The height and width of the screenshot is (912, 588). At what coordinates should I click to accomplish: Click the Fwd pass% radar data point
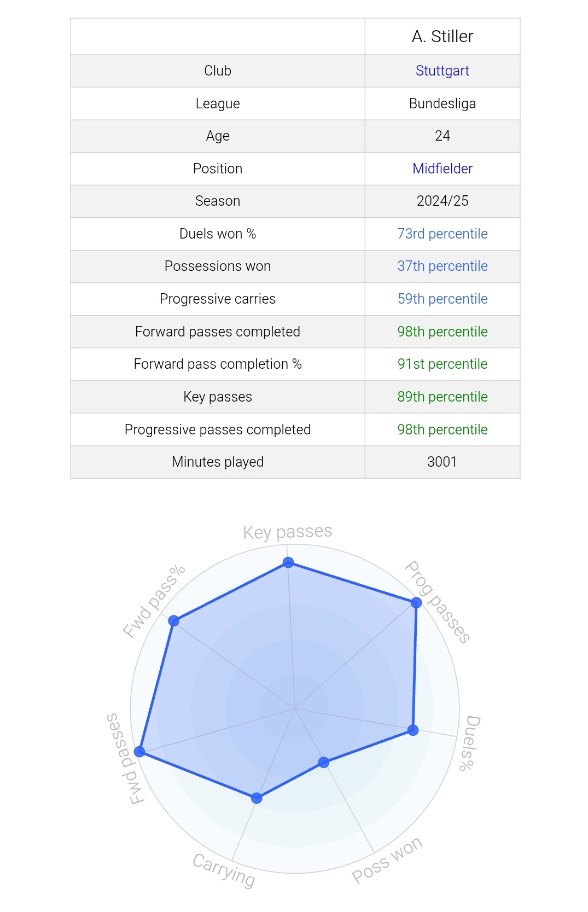(174, 620)
